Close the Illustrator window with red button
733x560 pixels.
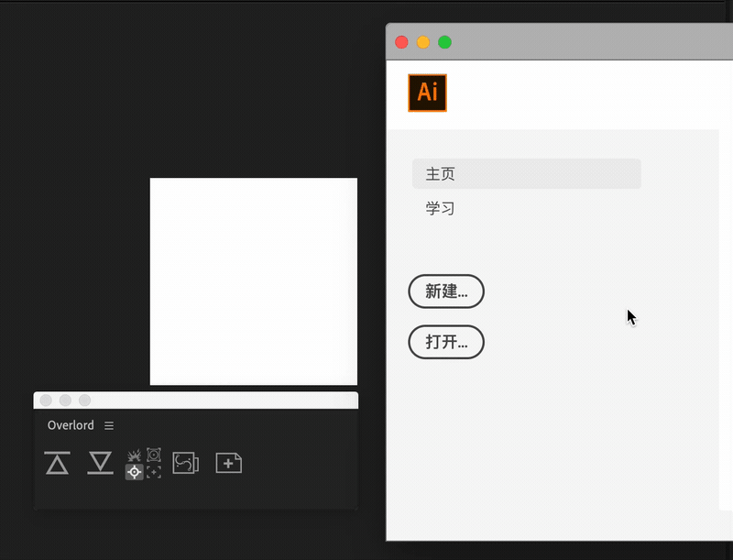coord(401,42)
